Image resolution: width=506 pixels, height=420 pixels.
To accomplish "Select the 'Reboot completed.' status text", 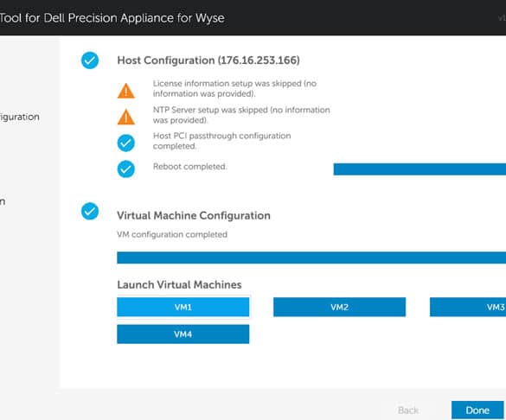I will coord(189,167).
